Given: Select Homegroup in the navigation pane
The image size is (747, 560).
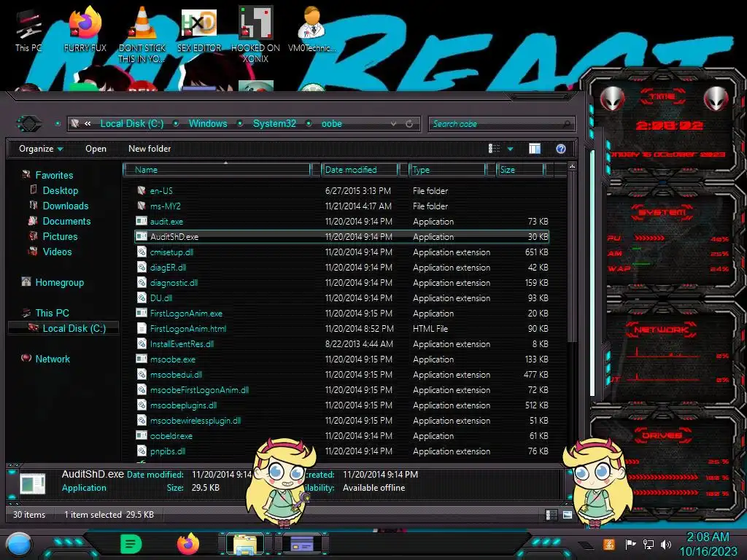Looking at the screenshot, I should (59, 282).
